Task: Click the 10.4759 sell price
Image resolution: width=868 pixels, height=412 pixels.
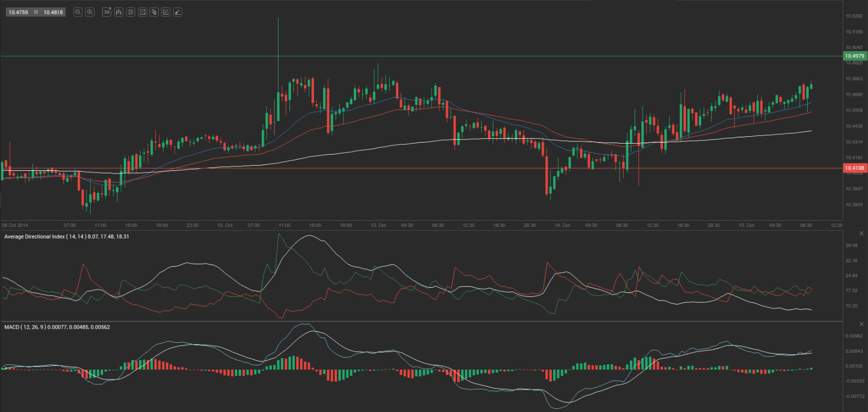Action: 18,12
